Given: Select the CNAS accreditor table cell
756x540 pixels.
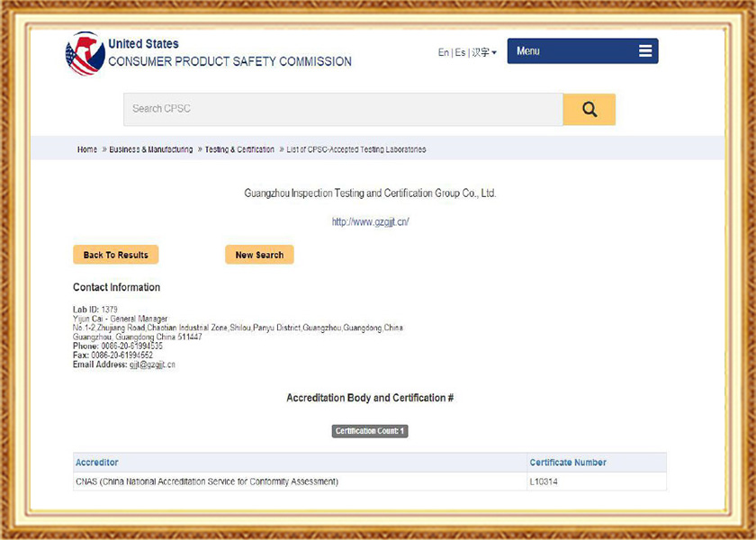Looking at the screenshot, I should pyautogui.click(x=300, y=481).
